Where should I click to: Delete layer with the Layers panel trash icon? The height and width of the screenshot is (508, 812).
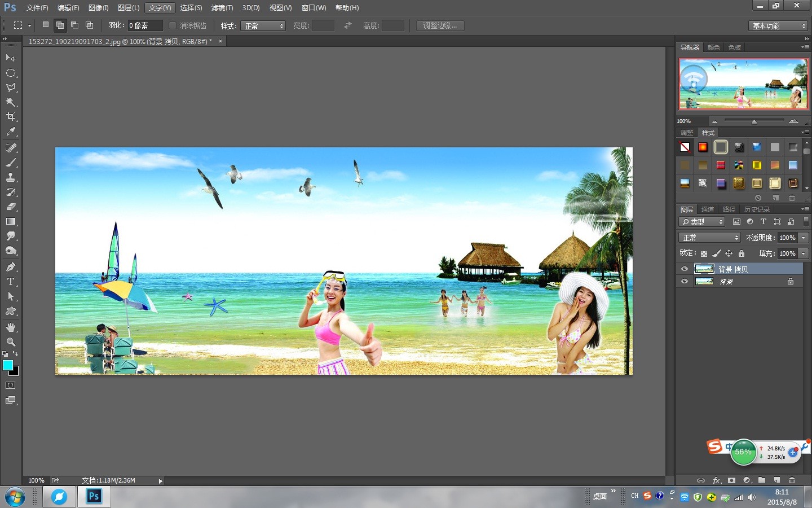(792, 480)
